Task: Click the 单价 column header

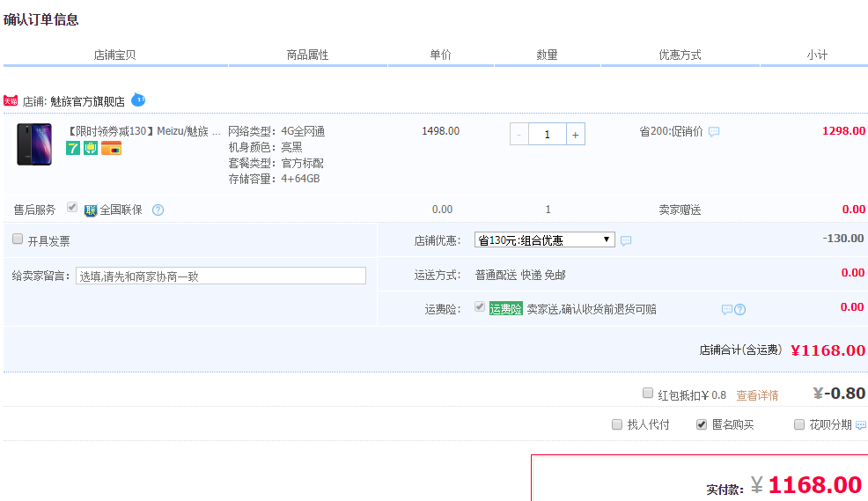Action: click(441, 55)
